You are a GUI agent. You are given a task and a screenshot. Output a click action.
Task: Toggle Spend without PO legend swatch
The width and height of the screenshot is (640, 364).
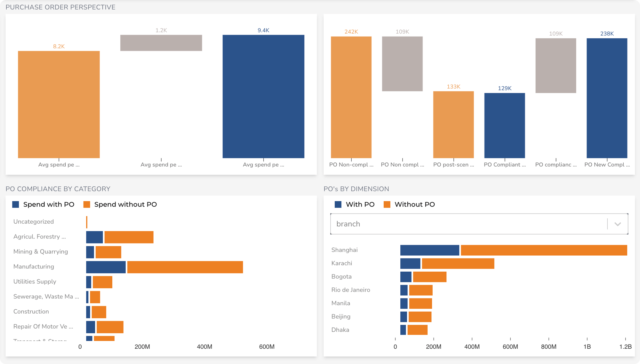point(87,205)
